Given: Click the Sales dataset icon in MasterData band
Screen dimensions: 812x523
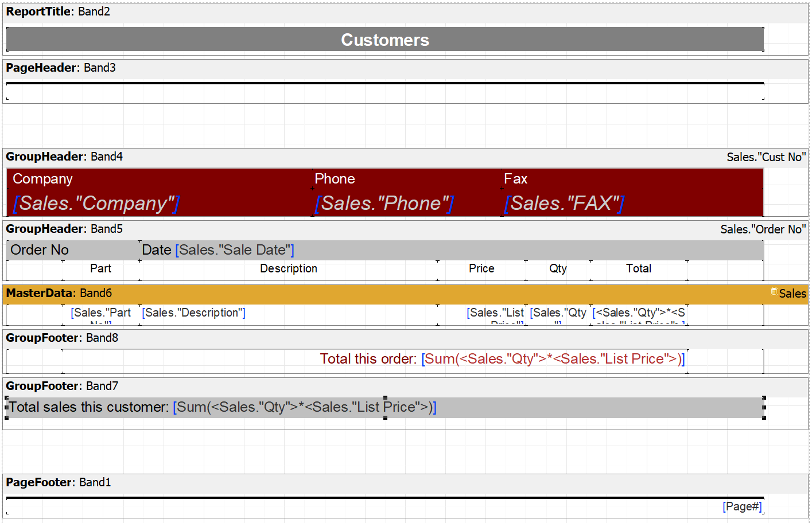Looking at the screenshot, I should pos(774,292).
